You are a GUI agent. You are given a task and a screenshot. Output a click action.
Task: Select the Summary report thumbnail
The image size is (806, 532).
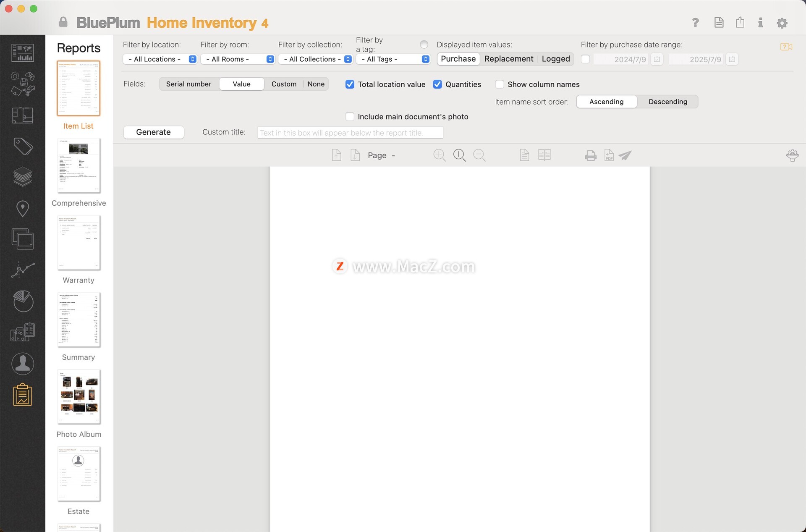pyautogui.click(x=79, y=320)
